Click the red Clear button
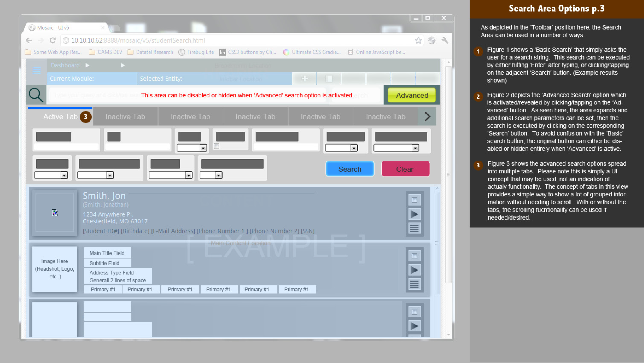The image size is (644, 363). 405,169
